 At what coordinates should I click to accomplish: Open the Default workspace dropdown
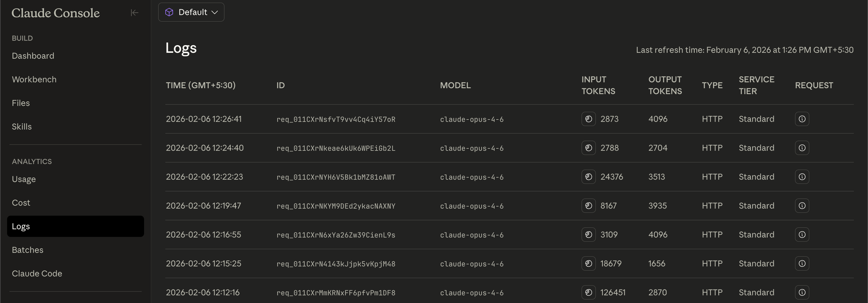pos(191,12)
